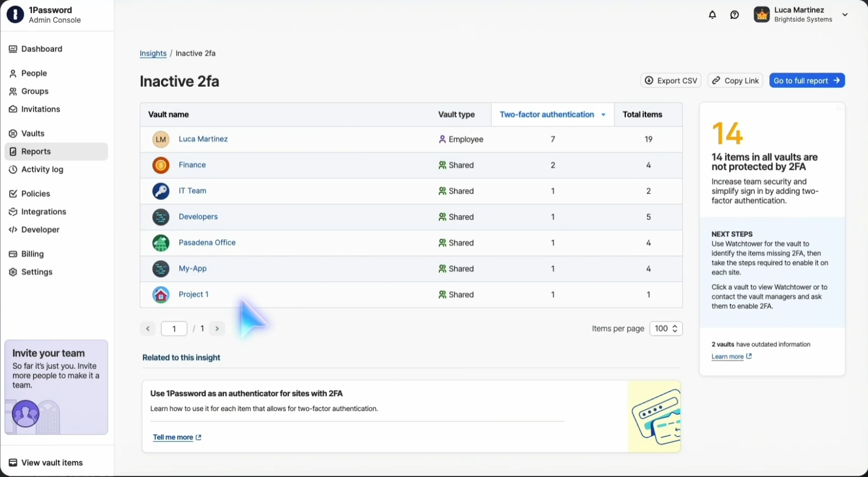Click total items 19 for Luca Martinez
The image size is (868, 477).
649,139
